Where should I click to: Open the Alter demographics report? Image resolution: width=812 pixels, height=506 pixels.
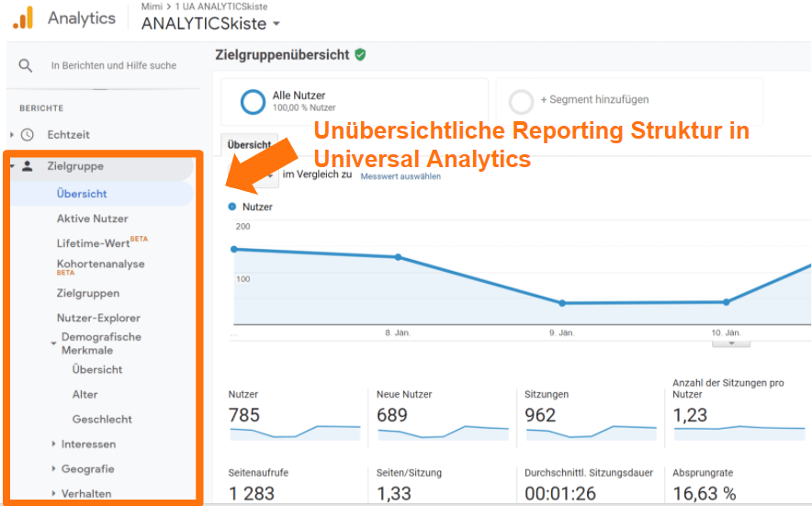[x=85, y=395]
